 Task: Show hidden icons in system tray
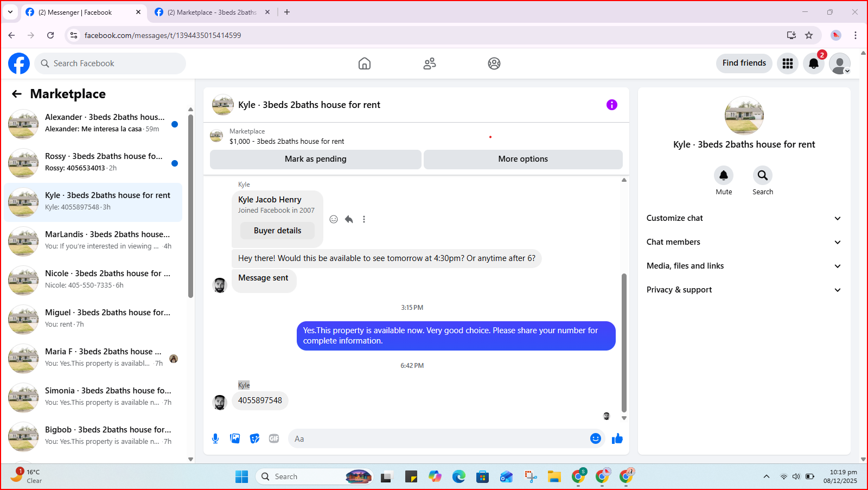tap(767, 476)
